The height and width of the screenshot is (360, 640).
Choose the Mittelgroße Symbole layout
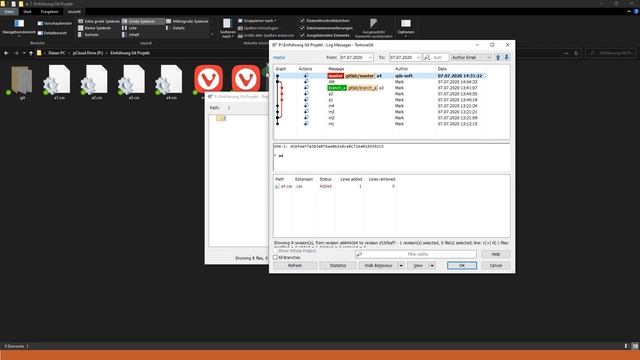coord(187,21)
